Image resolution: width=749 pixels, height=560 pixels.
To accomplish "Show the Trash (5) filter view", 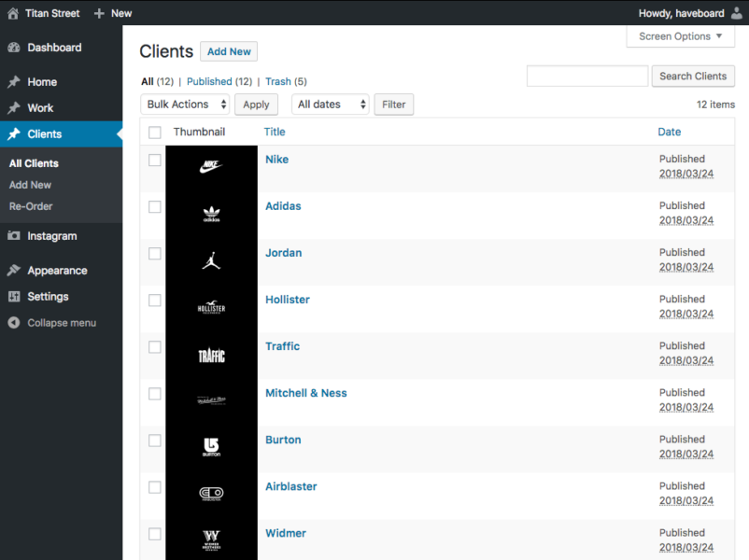I will 286,81.
